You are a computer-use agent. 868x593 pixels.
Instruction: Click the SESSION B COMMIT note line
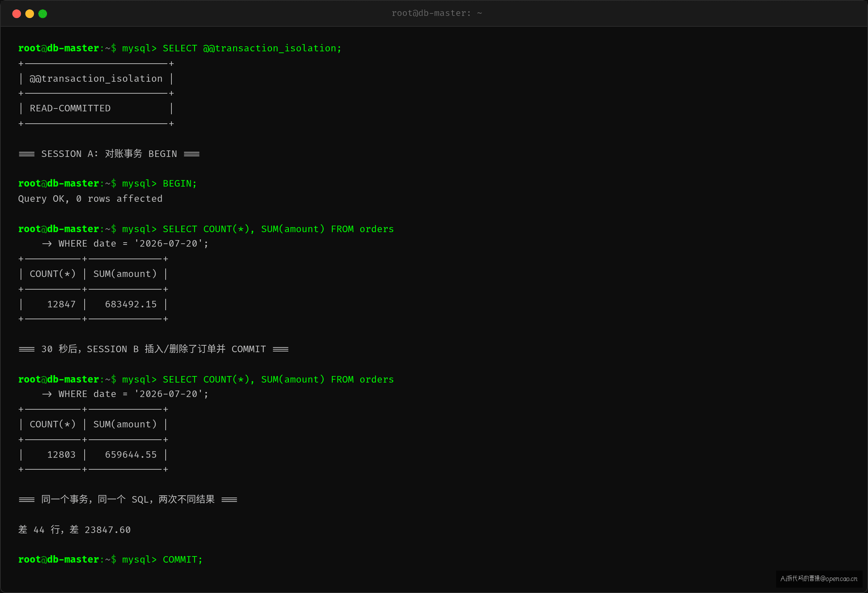[x=153, y=349]
